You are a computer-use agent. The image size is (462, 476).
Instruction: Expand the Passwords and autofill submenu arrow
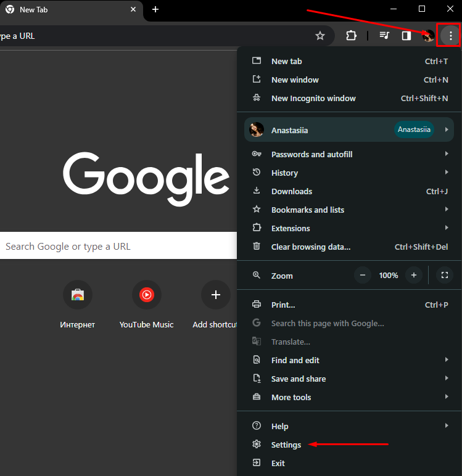[x=447, y=154]
